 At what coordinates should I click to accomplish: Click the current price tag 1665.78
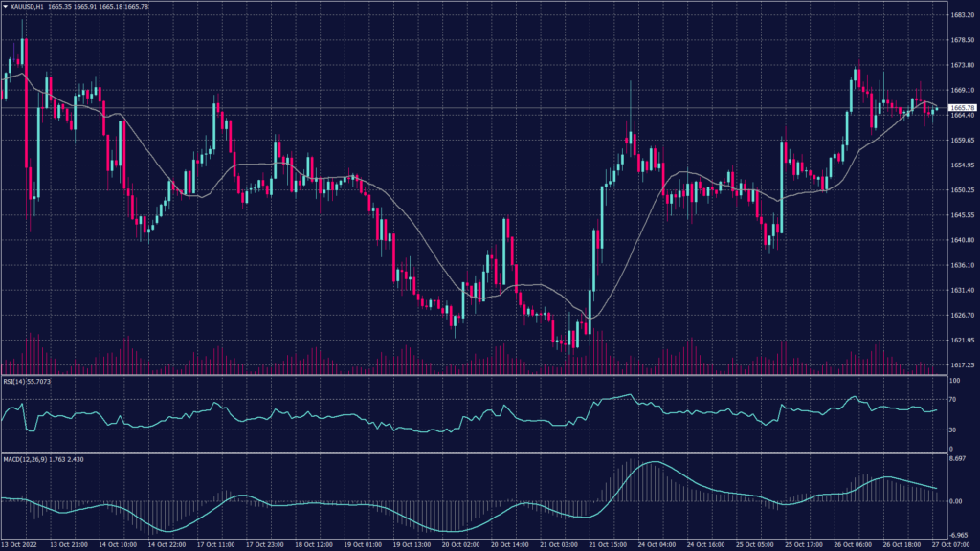[962, 107]
